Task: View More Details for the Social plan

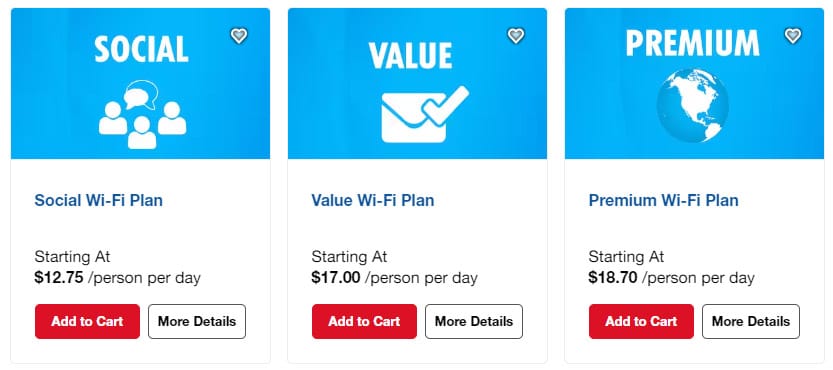Action: pyautogui.click(x=197, y=322)
